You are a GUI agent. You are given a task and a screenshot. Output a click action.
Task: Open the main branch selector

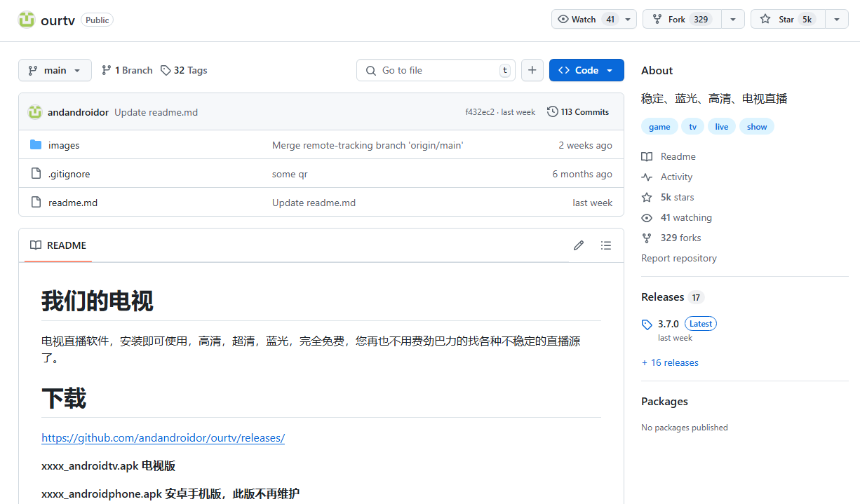(x=55, y=70)
